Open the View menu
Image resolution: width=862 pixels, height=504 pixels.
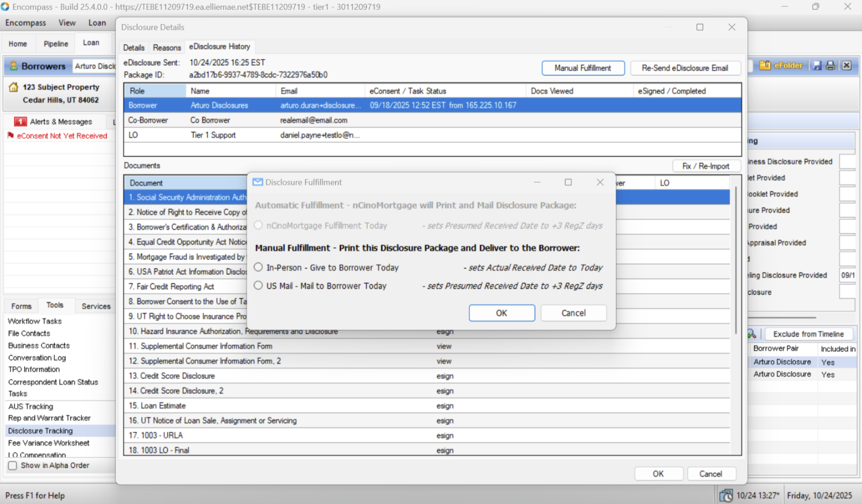coord(67,23)
